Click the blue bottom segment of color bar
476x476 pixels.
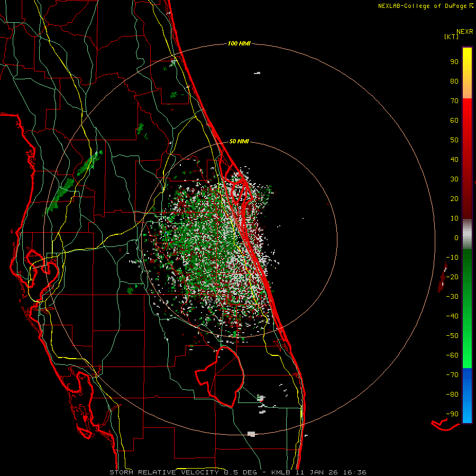click(x=467, y=396)
